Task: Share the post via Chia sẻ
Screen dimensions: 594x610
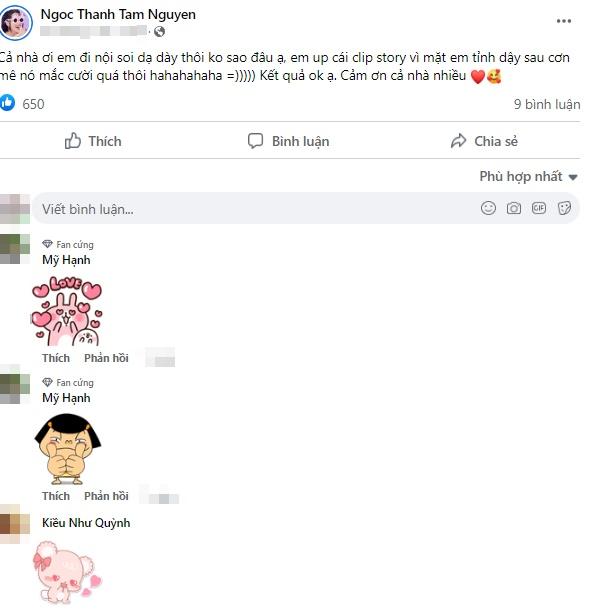Action: pos(484,141)
